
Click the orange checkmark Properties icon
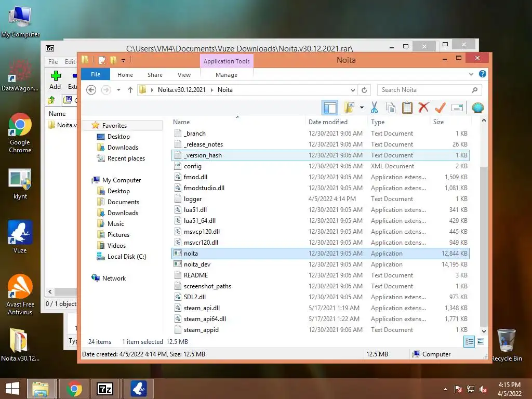pyautogui.click(x=440, y=108)
